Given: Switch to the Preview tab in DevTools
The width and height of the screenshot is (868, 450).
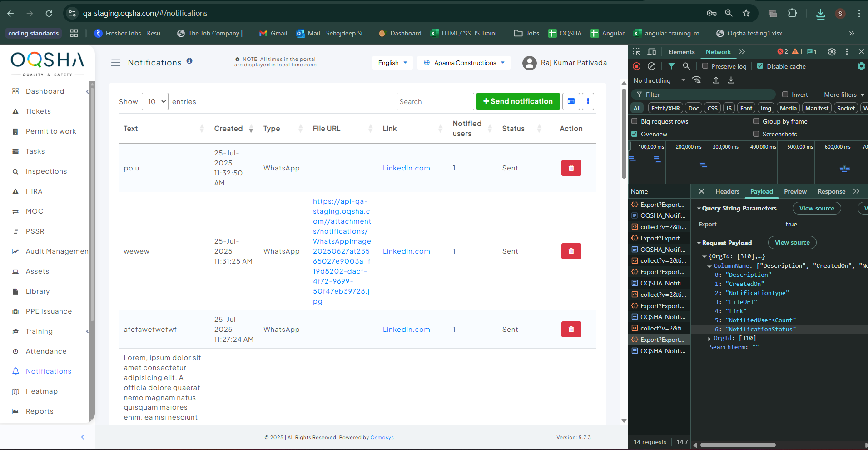Looking at the screenshot, I should pyautogui.click(x=795, y=192).
